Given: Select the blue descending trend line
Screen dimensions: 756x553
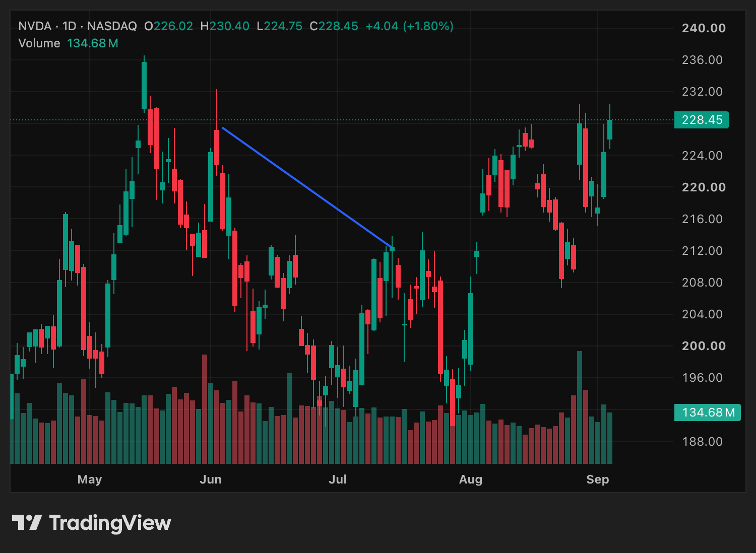Looking at the screenshot, I should pos(307,188).
